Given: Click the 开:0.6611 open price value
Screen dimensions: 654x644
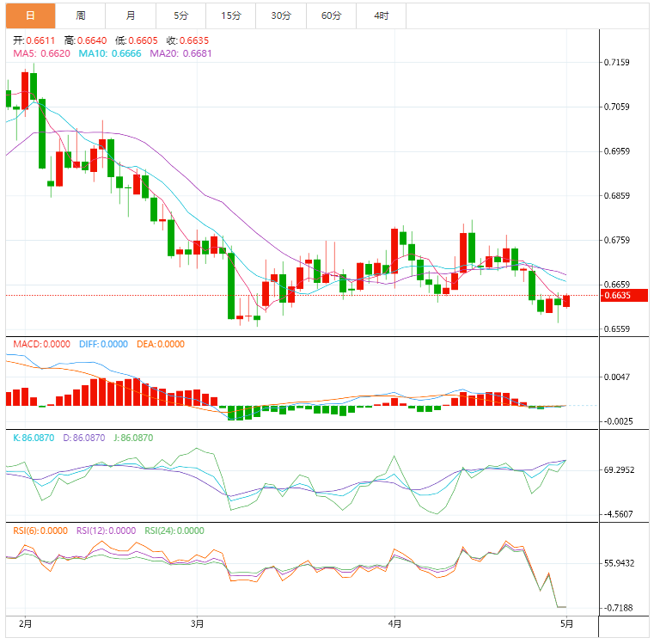Looking at the screenshot, I should 34,40.
